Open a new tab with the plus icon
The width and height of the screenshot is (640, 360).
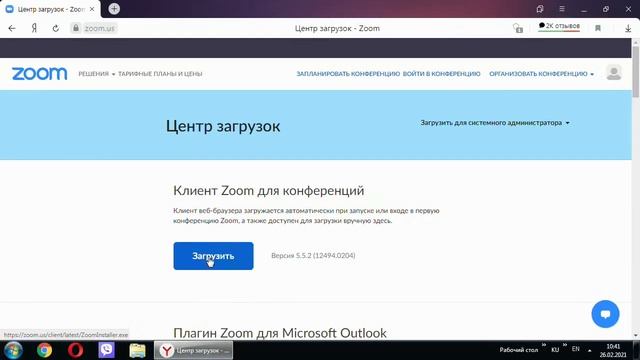point(114,9)
